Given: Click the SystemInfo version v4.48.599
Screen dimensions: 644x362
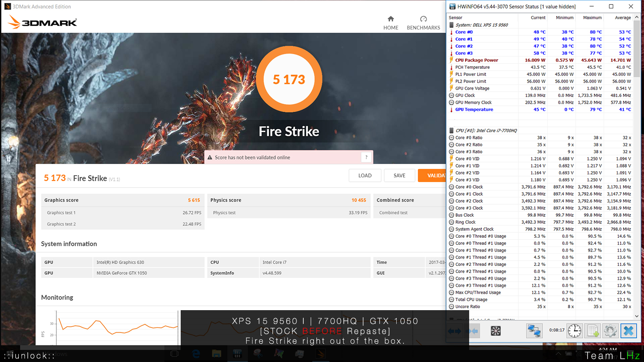Looking at the screenshot, I should 272,273.
